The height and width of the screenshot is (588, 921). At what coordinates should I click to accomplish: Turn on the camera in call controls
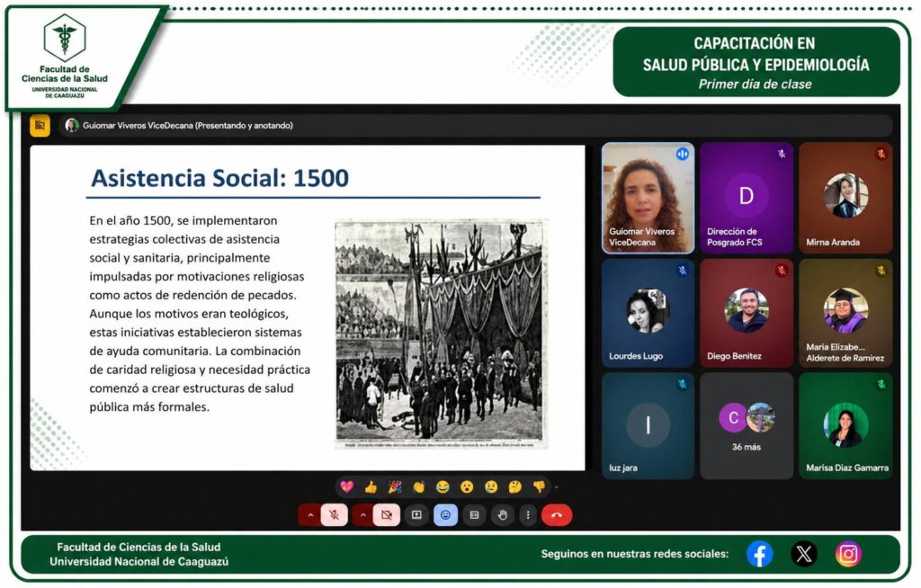[388, 515]
